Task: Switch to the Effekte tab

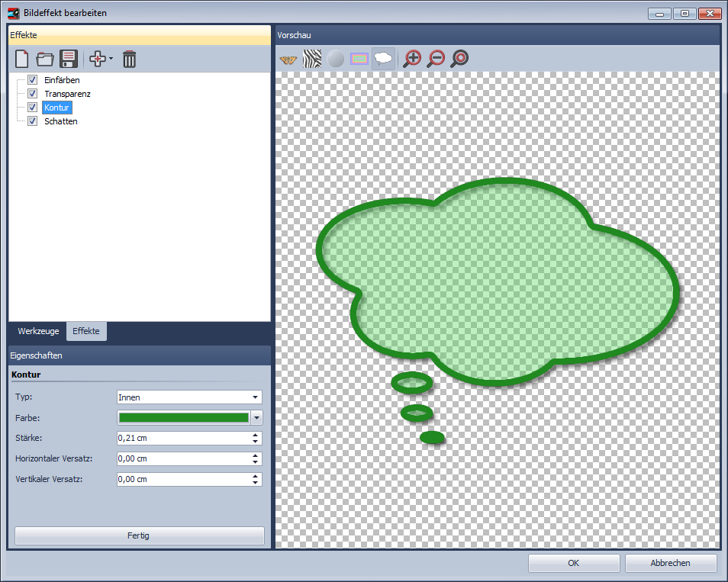Action: pyautogui.click(x=86, y=331)
